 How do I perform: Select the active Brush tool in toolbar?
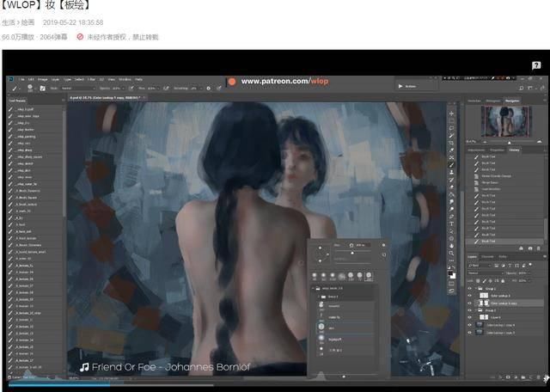tap(451, 165)
